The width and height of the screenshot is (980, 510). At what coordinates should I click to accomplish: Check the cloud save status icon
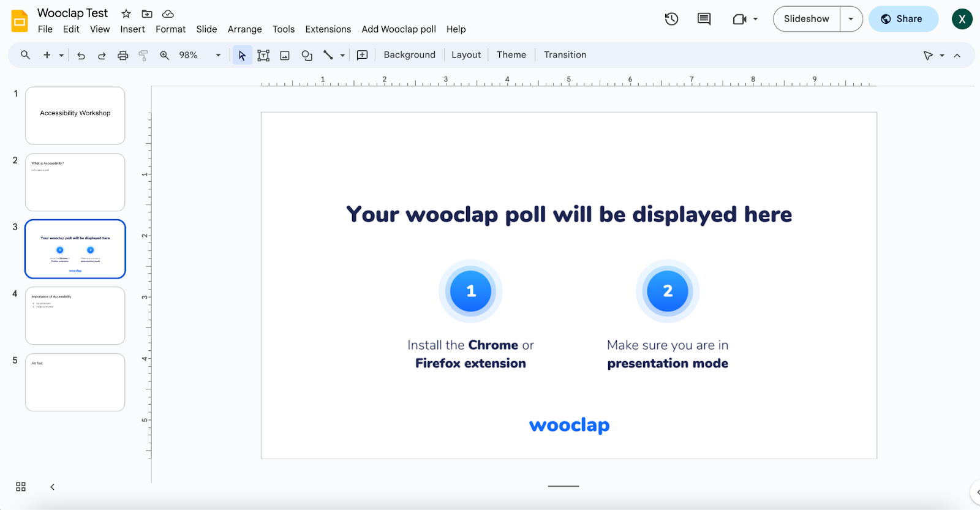click(x=168, y=13)
